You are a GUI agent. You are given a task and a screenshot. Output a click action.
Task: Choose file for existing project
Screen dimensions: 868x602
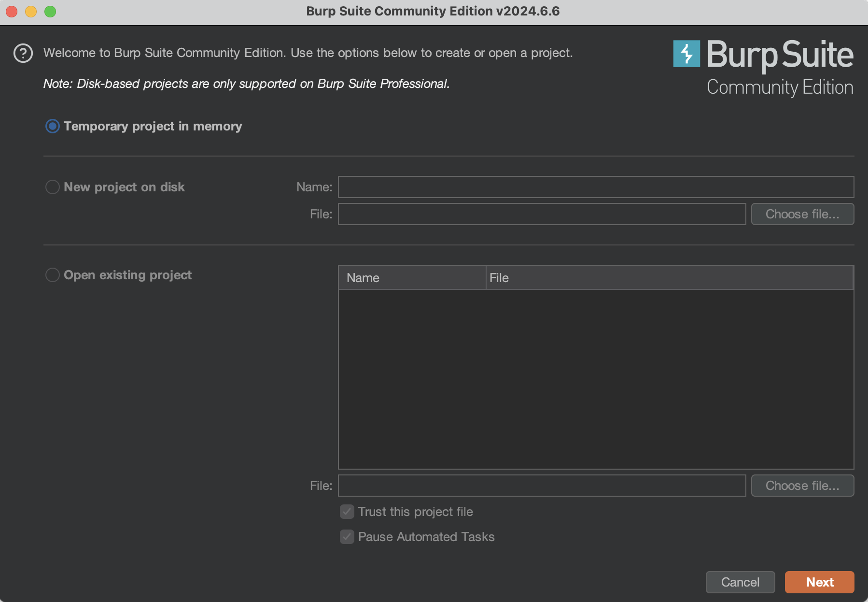tap(802, 486)
